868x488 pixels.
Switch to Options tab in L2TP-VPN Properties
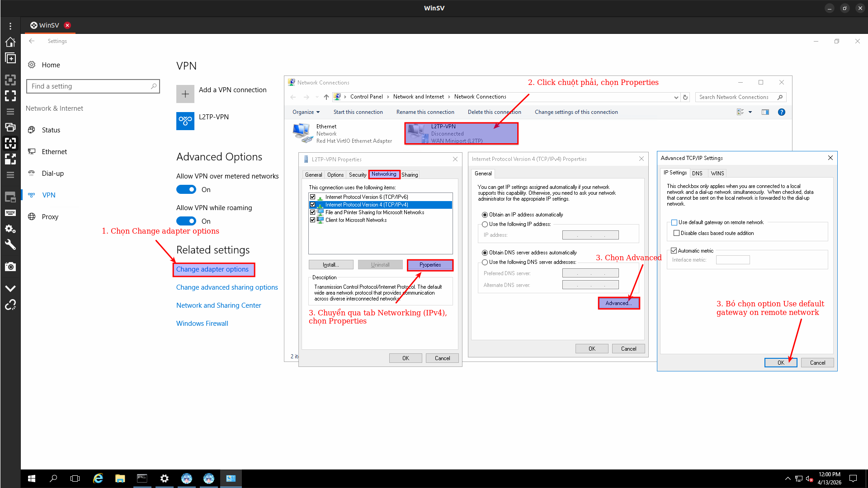335,175
